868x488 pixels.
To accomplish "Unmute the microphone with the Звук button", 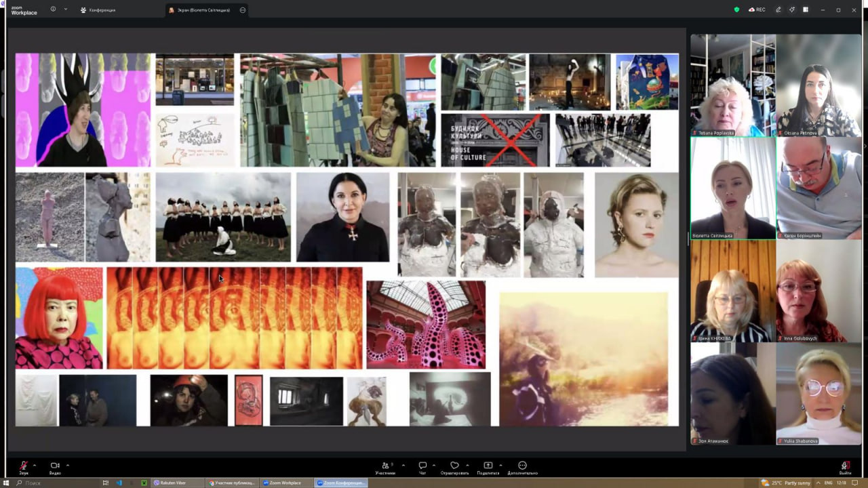I will [24, 467].
